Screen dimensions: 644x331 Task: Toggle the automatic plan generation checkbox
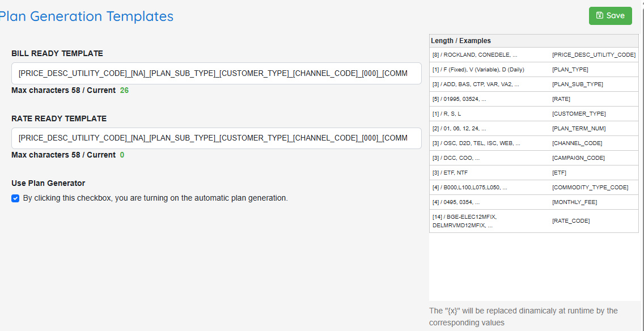coord(15,198)
